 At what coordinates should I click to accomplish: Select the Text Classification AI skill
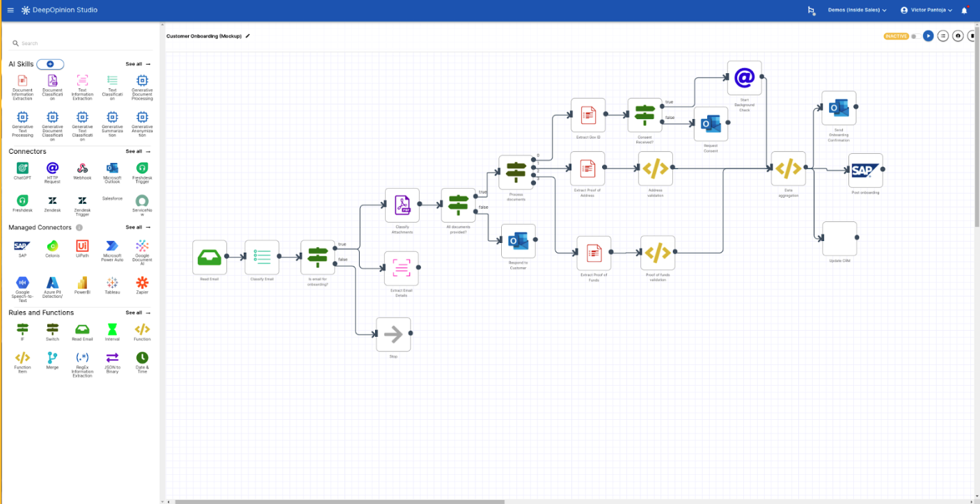[112, 81]
